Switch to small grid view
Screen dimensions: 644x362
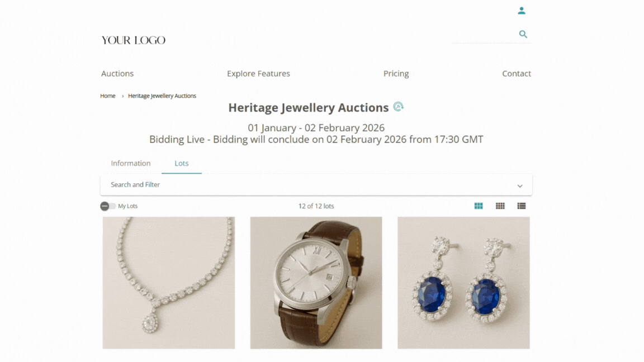pos(500,206)
